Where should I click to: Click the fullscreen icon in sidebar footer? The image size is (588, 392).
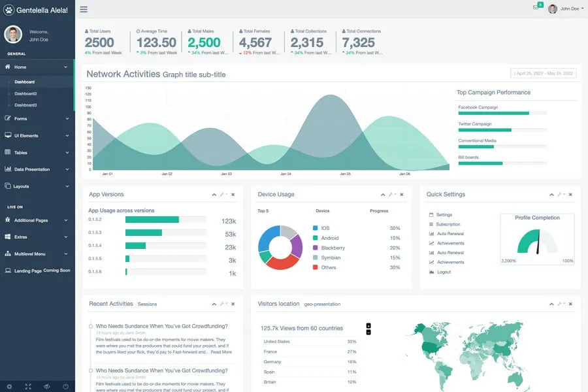pyautogui.click(x=28, y=386)
